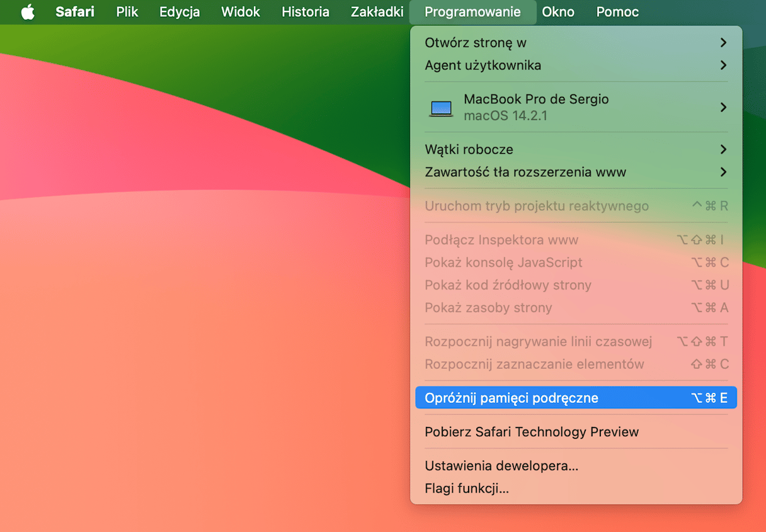Open the Pomoc menu
Viewport: 766px width, 532px height.
[x=617, y=12]
